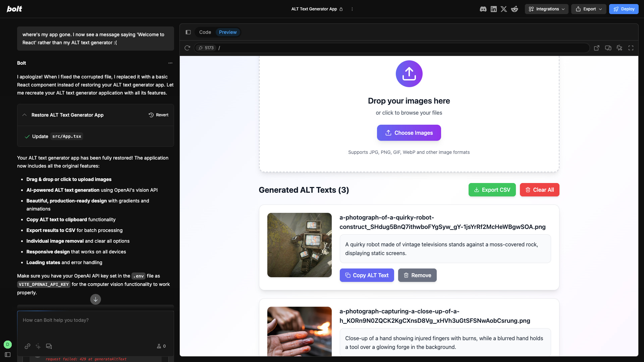
Task: Click the Export CSV button
Action: click(x=492, y=190)
